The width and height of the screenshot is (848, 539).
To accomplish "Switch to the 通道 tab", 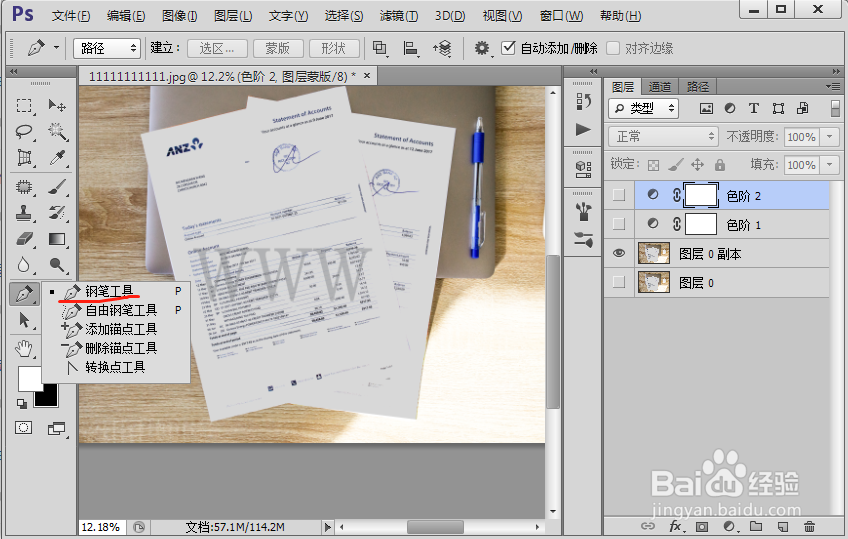I will [660, 86].
